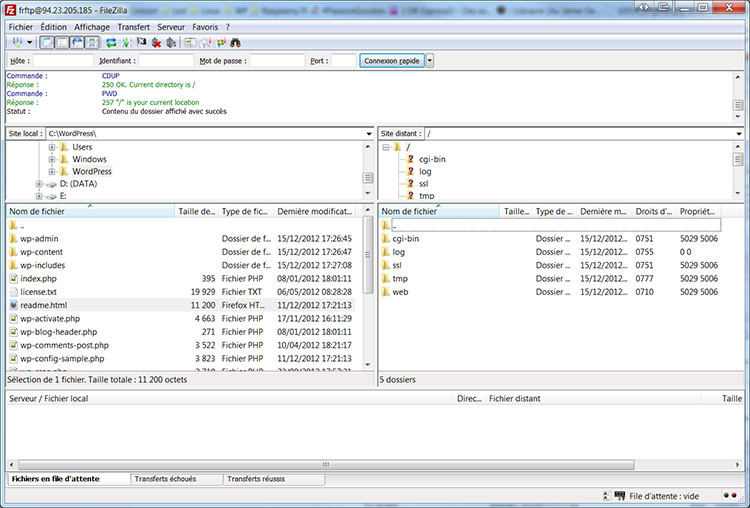The height and width of the screenshot is (508, 750).
Task: Open the Connexion rapide history dropdown arrow
Action: [x=430, y=61]
